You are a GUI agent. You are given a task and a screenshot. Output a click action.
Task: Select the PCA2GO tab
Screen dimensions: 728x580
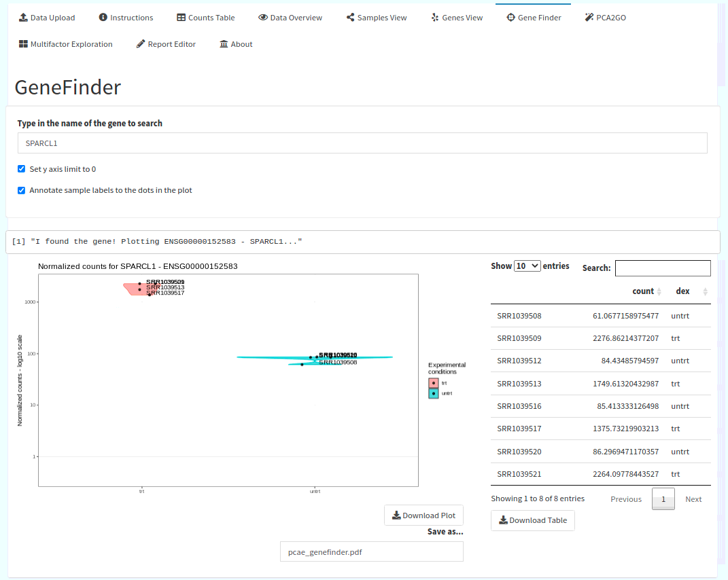point(606,18)
